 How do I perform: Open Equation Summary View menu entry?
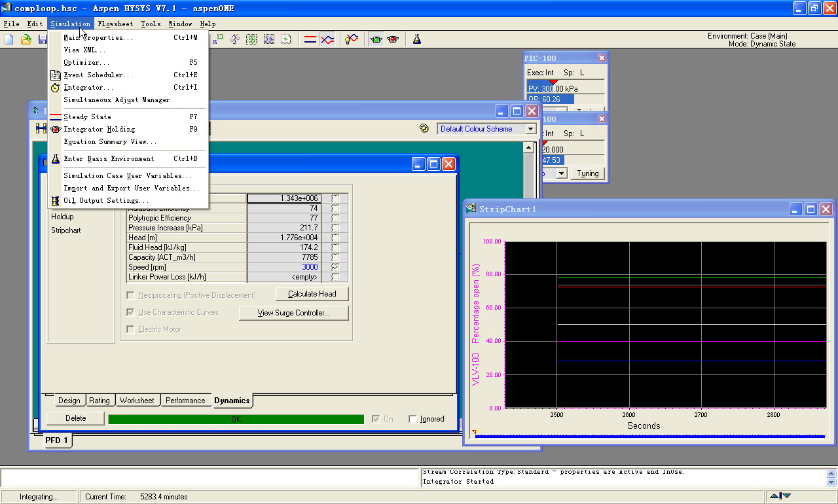[x=128, y=142]
